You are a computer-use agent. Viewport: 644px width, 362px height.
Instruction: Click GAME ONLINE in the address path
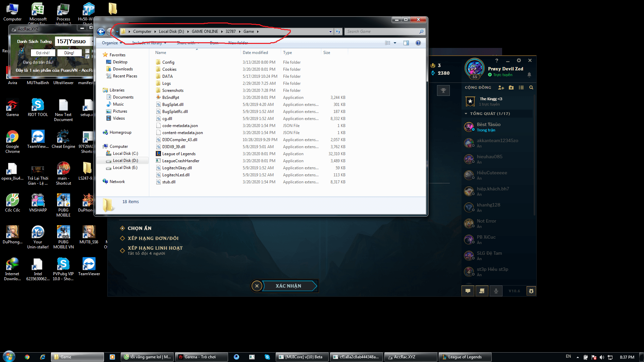pos(205,32)
